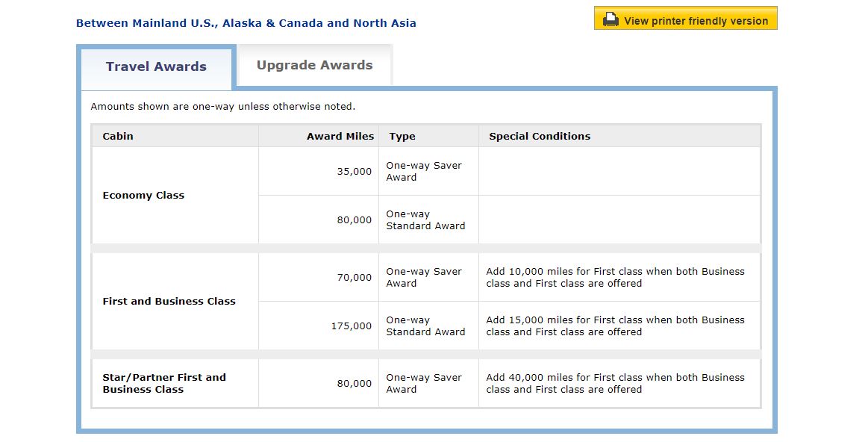Select the Star/Partner First and Business Class label

(x=164, y=384)
